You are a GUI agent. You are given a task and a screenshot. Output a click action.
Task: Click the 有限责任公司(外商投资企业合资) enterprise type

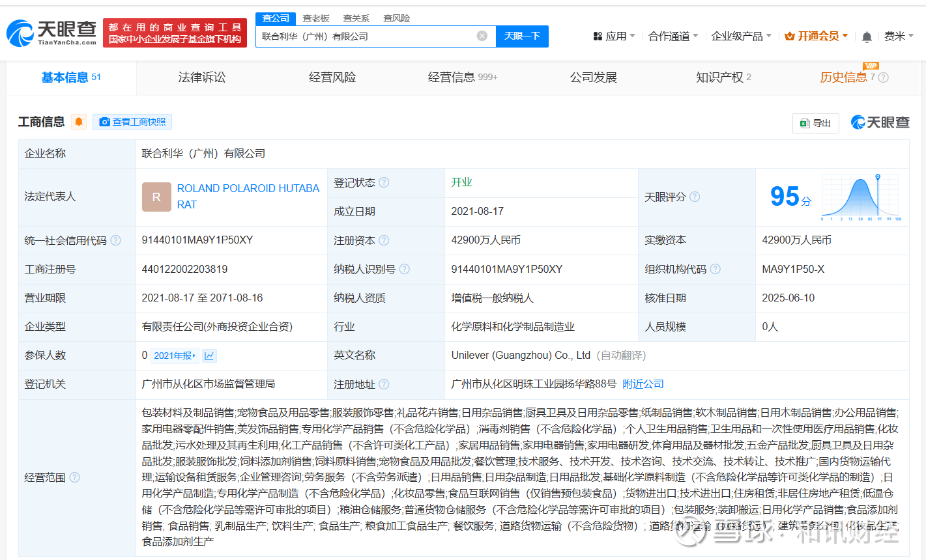click(217, 327)
